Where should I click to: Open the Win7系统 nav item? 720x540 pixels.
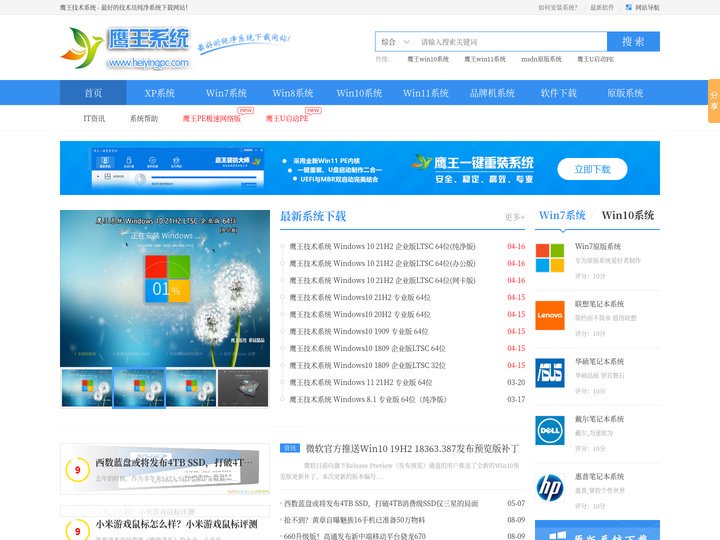[x=226, y=93]
